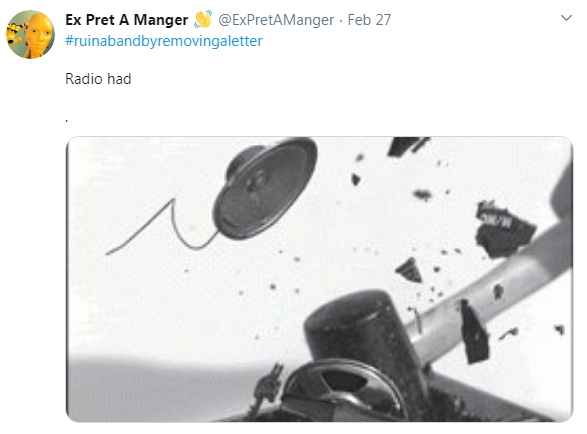Click the waving hand emoji beside the name
This screenshot has height=434, width=587.
tap(203, 19)
